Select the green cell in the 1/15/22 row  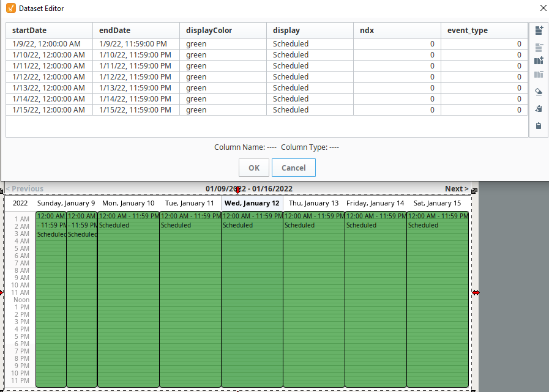point(223,110)
